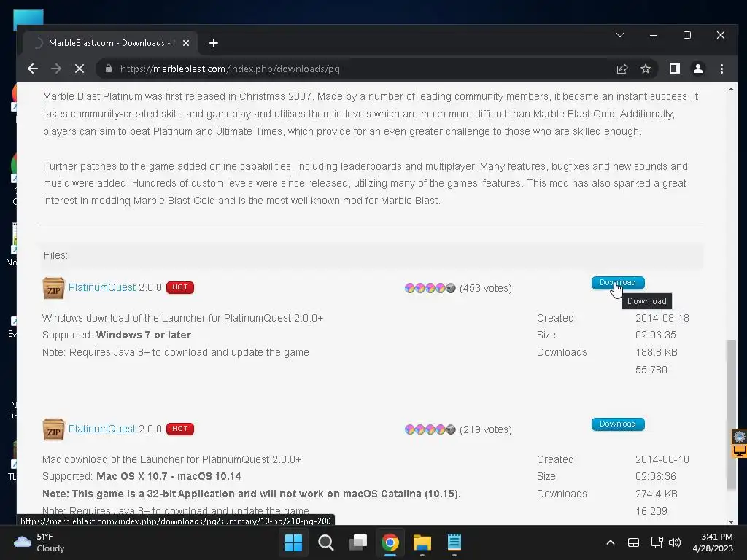The height and width of the screenshot is (560, 747).
Task: Select the MarbleBlast.com Downloads tab
Action: coord(110,43)
